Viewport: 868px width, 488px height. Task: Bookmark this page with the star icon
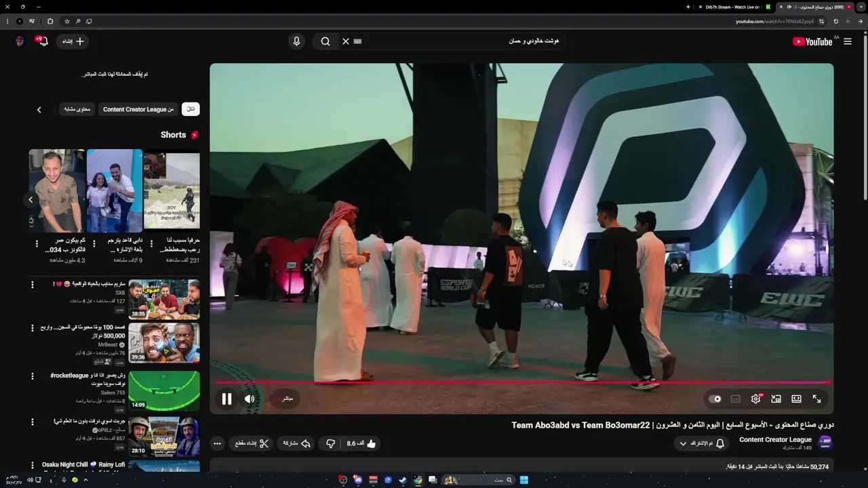pos(66,21)
